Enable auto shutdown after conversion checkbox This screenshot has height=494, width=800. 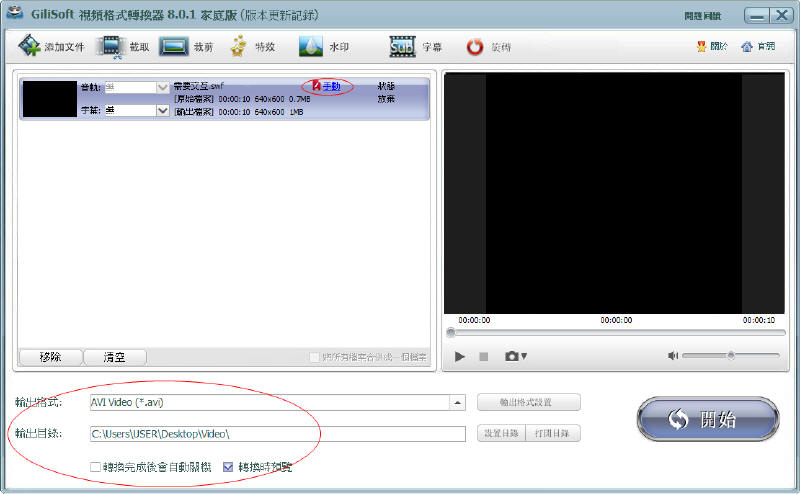point(96,467)
